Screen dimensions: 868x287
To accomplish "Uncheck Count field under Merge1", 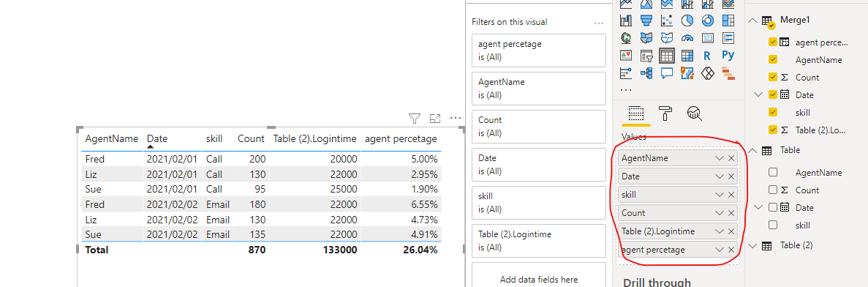I will pyautogui.click(x=773, y=77).
